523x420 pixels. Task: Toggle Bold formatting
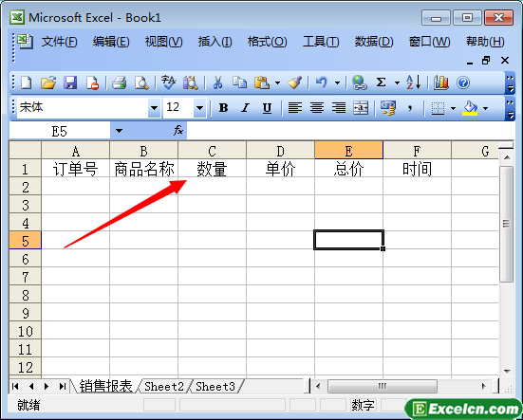point(223,108)
